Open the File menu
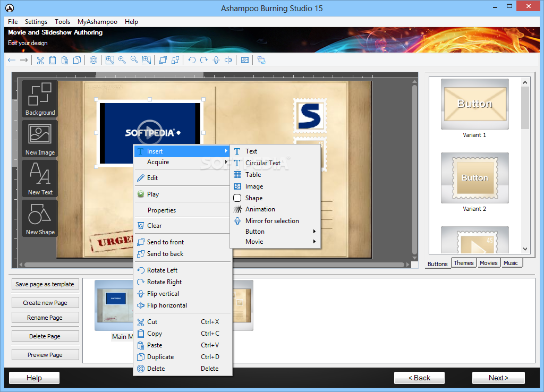Screen dimensions: 544x392 click(x=13, y=21)
